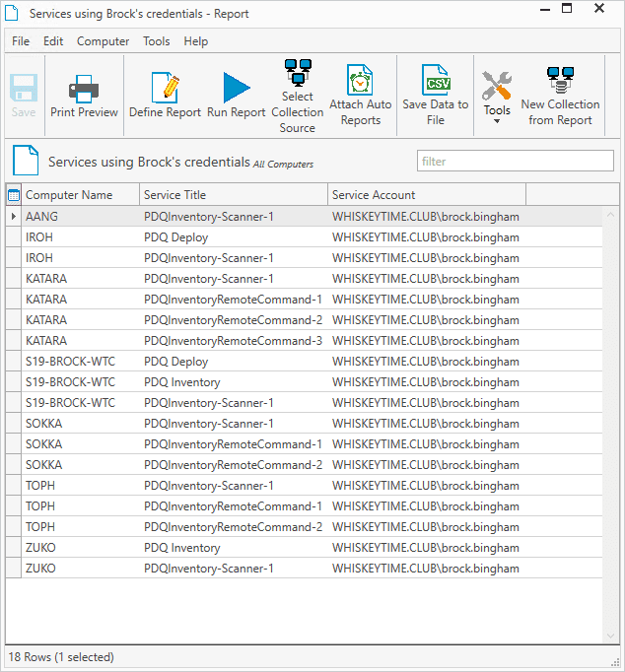Click the column chooser grid icon
This screenshot has width=625, height=672.
[14, 195]
